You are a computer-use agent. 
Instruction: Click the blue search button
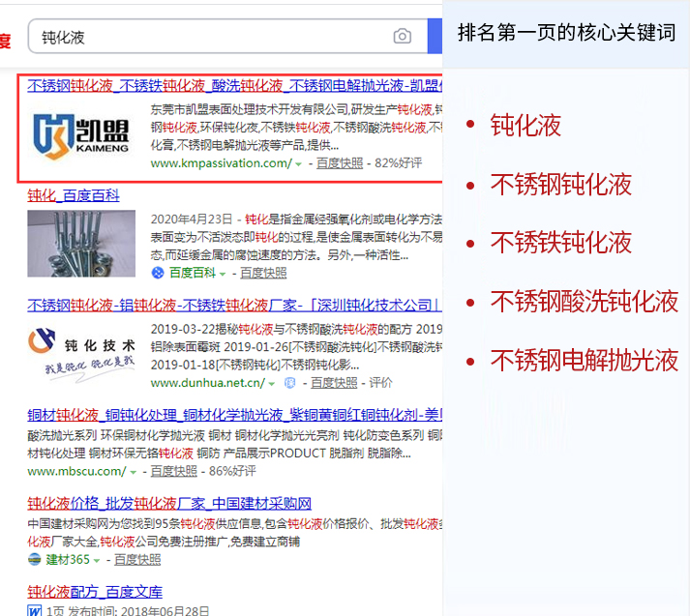435,36
